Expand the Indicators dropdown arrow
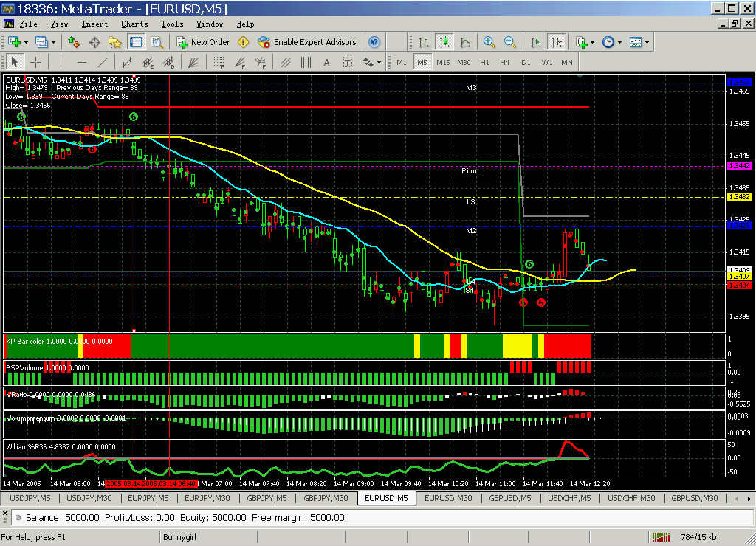756x546 pixels. 592,42
